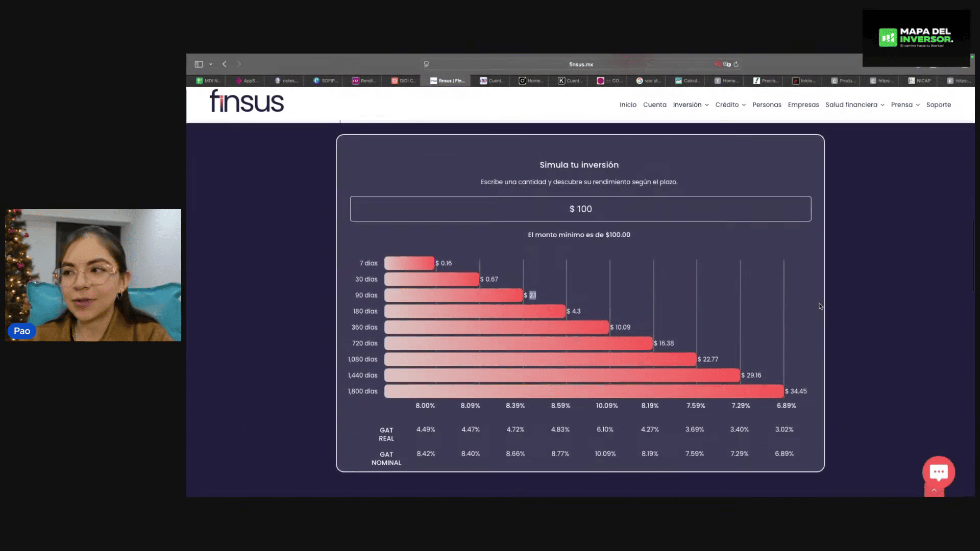Expand the Crédito dropdown menu

click(x=730, y=105)
